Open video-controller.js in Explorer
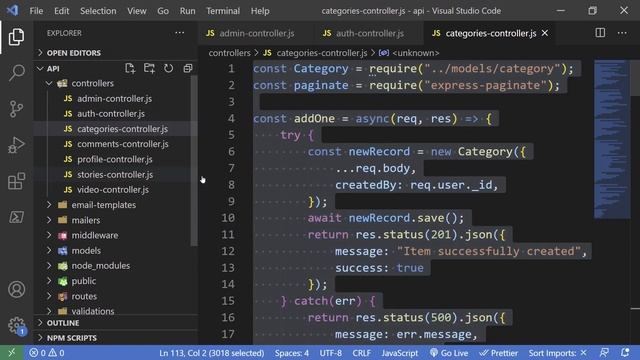The width and height of the screenshot is (640, 360). coord(116,190)
